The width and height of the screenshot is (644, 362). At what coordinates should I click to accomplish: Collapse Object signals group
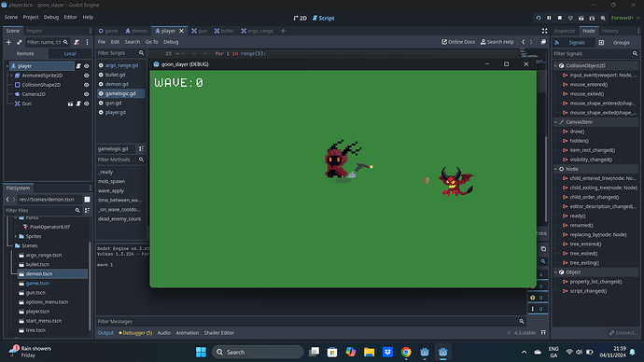[x=555, y=272]
